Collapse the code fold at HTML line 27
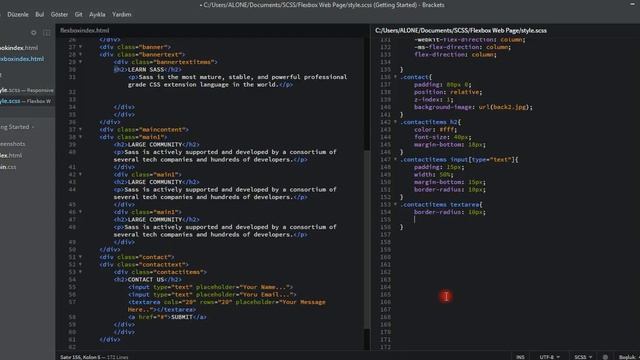The image size is (640, 360). (80, 47)
